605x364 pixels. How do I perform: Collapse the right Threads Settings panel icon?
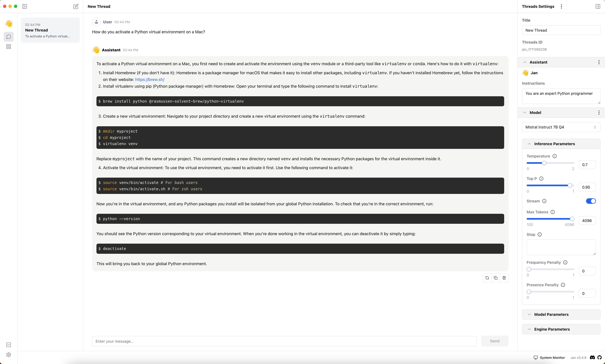[598, 6]
